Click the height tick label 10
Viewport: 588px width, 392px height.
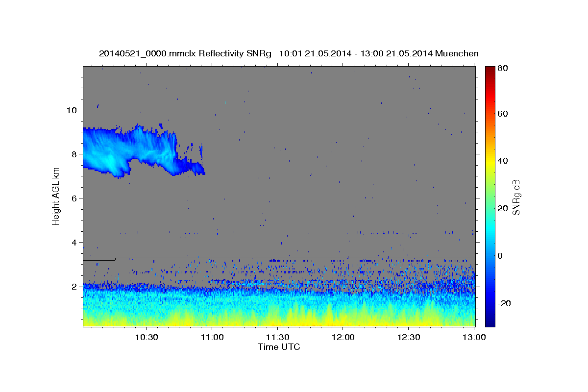72,110
